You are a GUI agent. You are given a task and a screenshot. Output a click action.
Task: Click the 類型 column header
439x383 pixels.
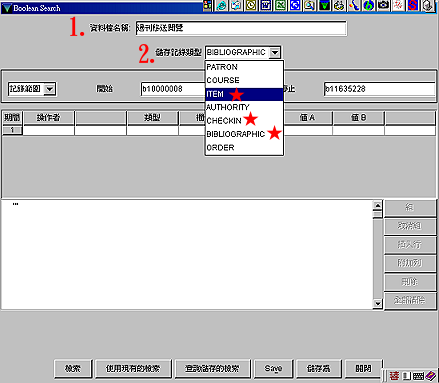click(x=152, y=118)
